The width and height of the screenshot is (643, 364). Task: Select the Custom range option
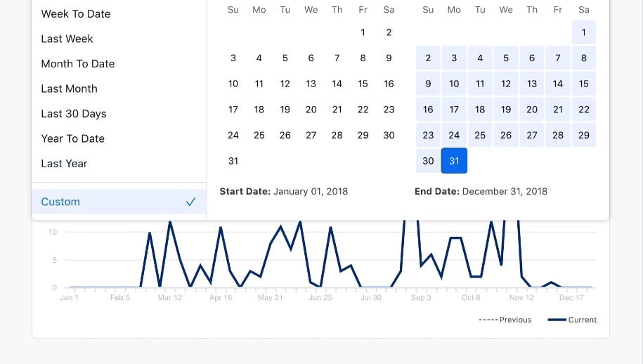60,202
